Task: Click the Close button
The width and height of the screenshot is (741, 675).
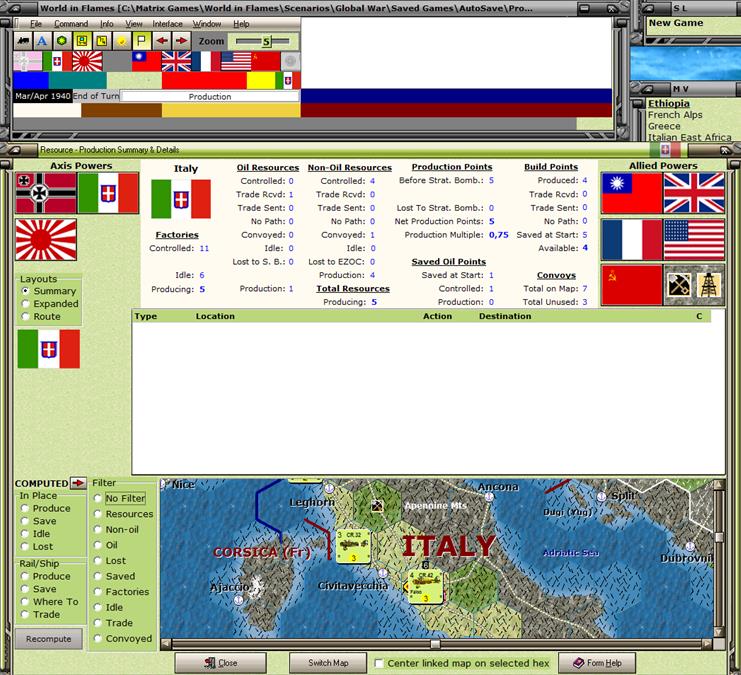Action: [221, 663]
